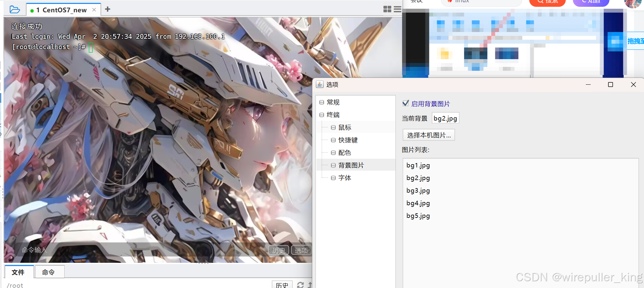Select bg3.jpg in the image list
The width and height of the screenshot is (644, 288).
(x=418, y=191)
